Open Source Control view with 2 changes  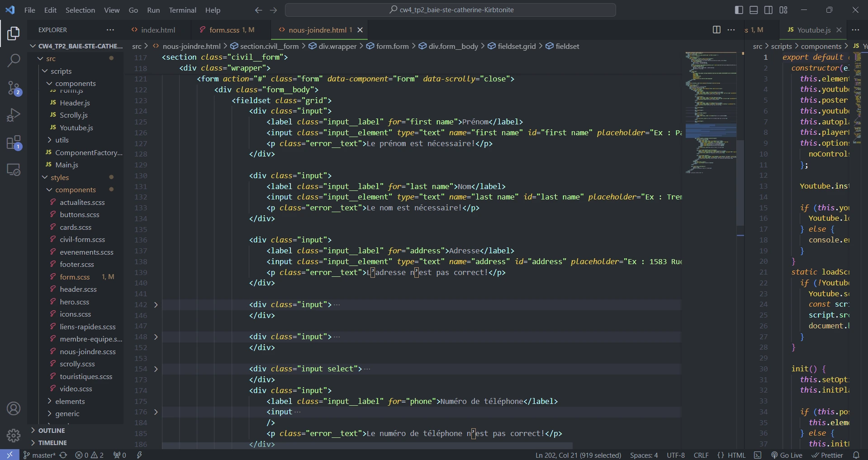click(14, 88)
